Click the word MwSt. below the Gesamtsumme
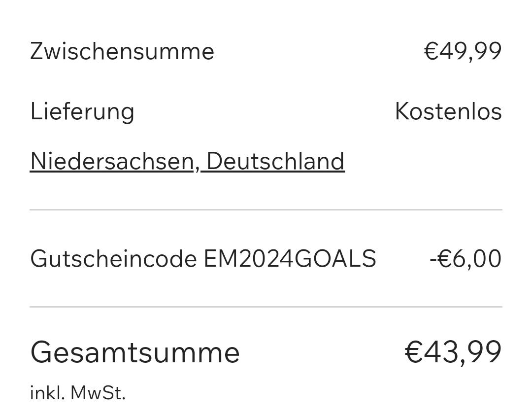The height and width of the screenshot is (418, 532). coord(98,393)
